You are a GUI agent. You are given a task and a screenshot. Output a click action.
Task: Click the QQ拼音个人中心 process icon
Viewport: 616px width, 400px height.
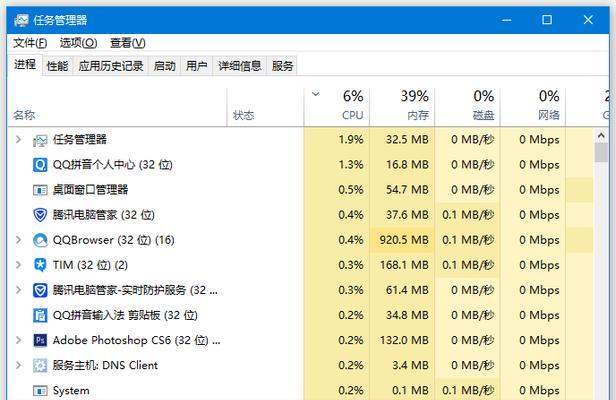[40, 165]
